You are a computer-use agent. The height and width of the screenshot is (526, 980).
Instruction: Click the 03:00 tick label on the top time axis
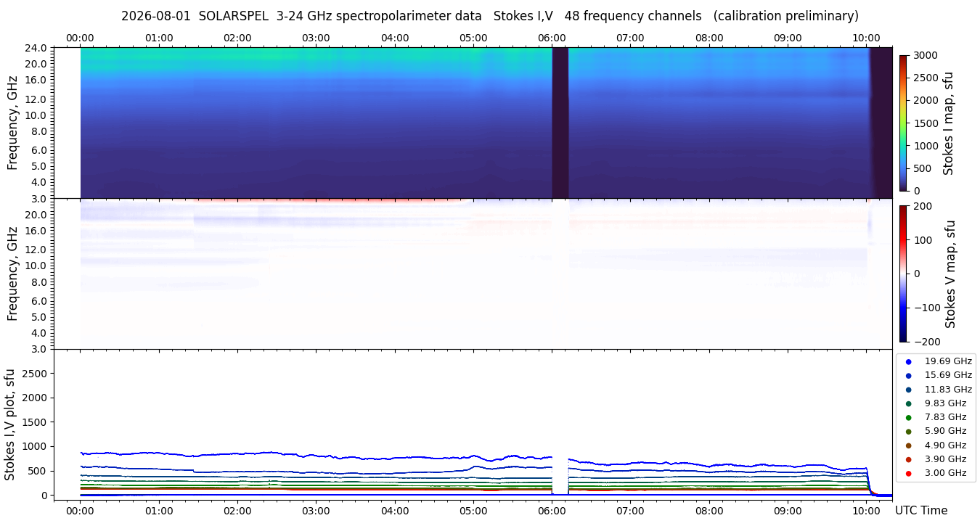coord(316,38)
